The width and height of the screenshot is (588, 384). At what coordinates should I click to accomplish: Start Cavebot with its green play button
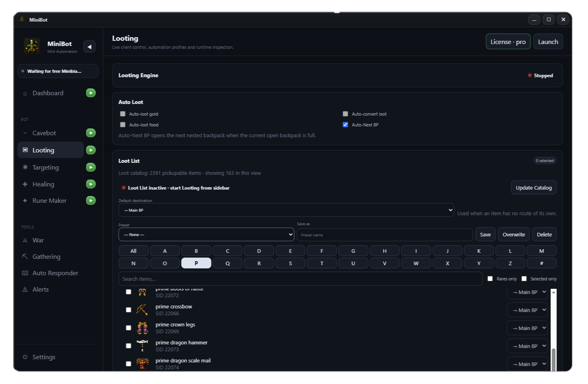pyautogui.click(x=91, y=133)
